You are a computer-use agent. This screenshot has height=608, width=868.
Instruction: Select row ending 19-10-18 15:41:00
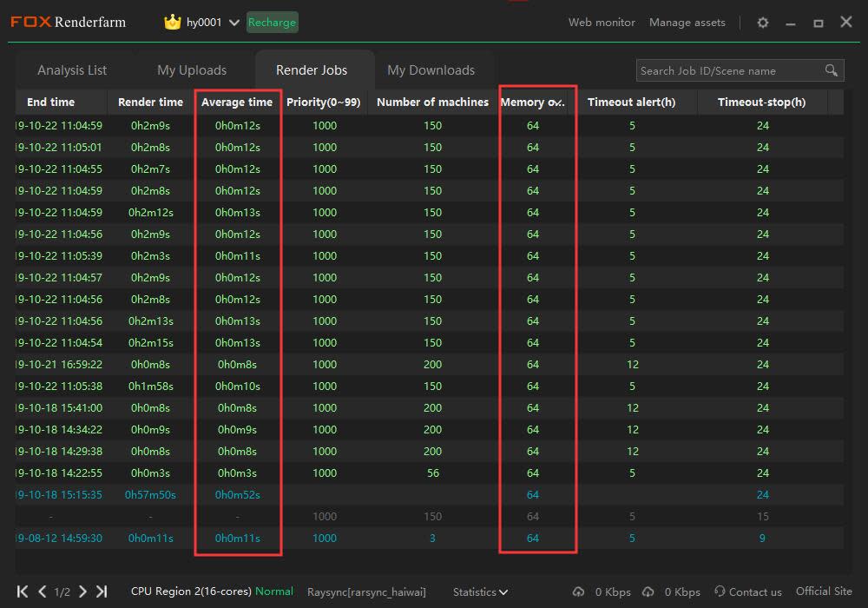[x=430, y=407]
